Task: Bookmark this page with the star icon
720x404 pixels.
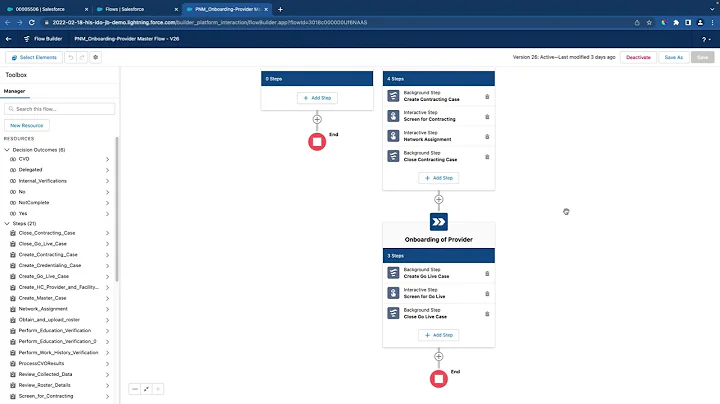Action: 649,22
